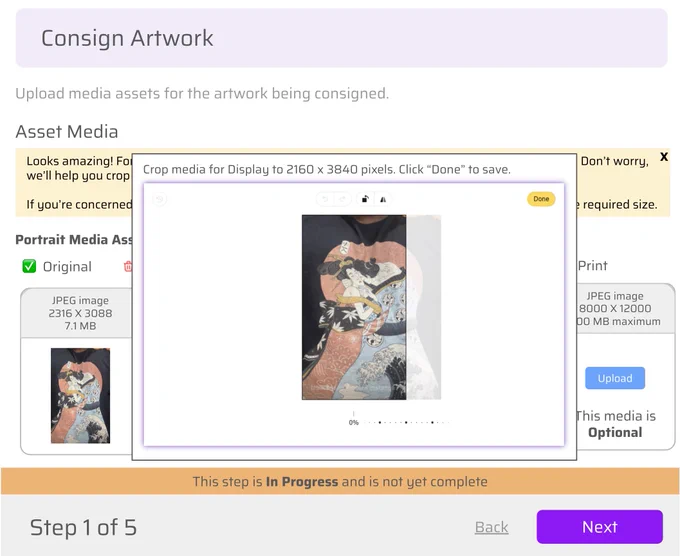
Task: Open the original artwork thumbnail
Action: [80, 396]
